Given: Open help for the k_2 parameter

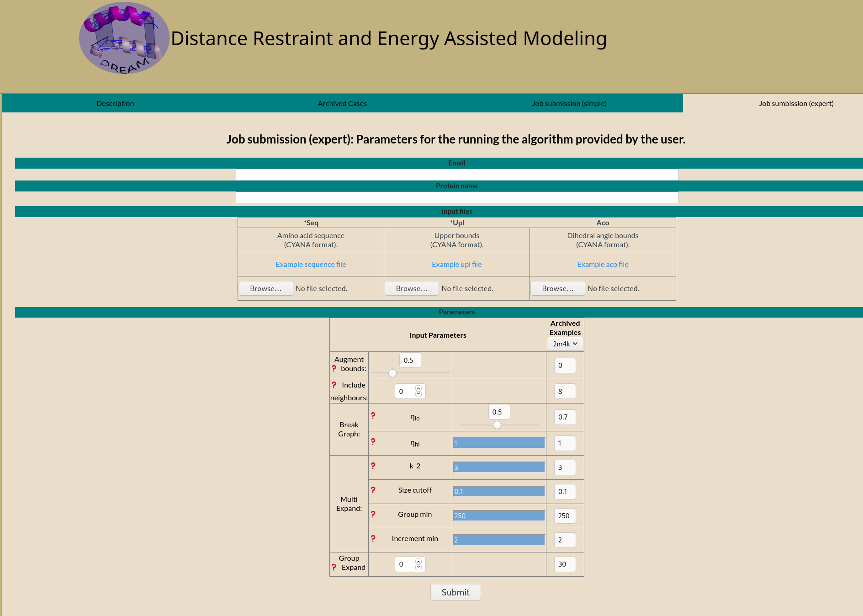Looking at the screenshot, I should pos(373,466).
